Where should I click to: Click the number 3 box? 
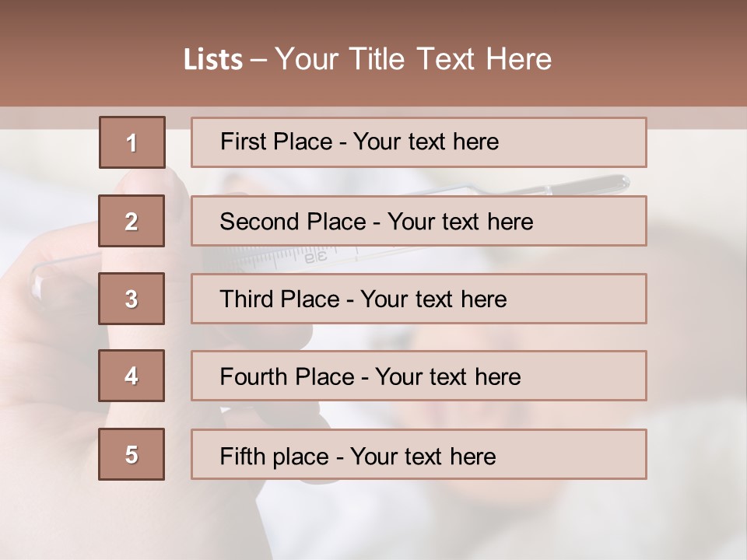(x=132, y=299)
